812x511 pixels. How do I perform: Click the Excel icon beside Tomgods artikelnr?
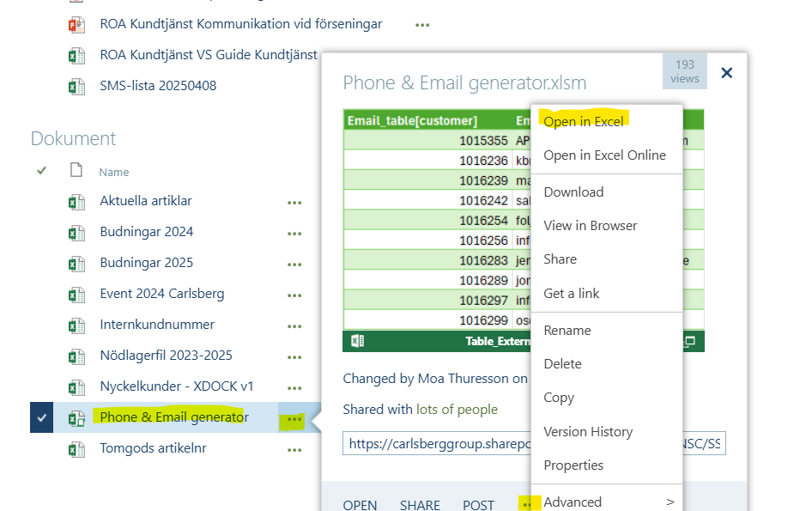click(76, 449)
